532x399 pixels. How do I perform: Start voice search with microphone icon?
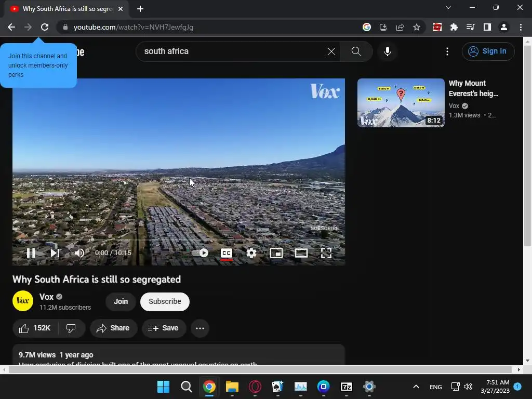point(388,51)
